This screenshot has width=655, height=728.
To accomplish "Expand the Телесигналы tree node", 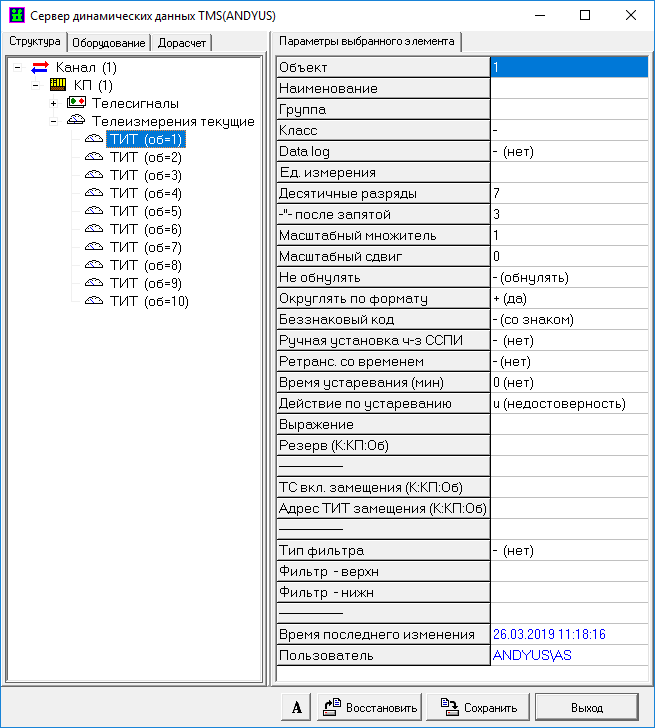I will 54,104.
